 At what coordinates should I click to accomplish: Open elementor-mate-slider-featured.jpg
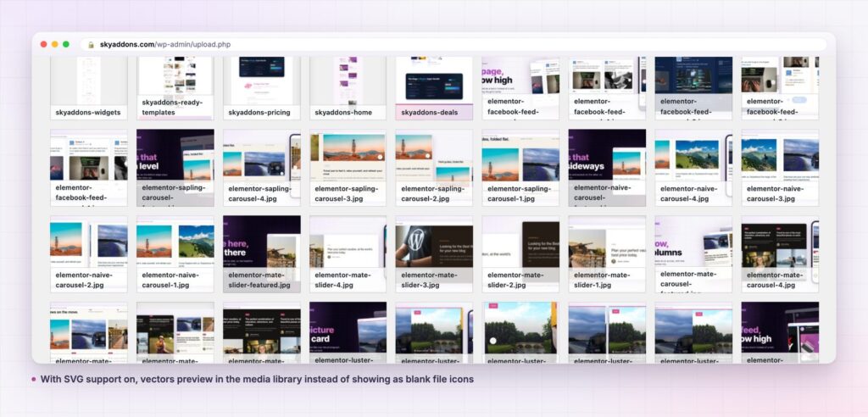pos(262,254)
